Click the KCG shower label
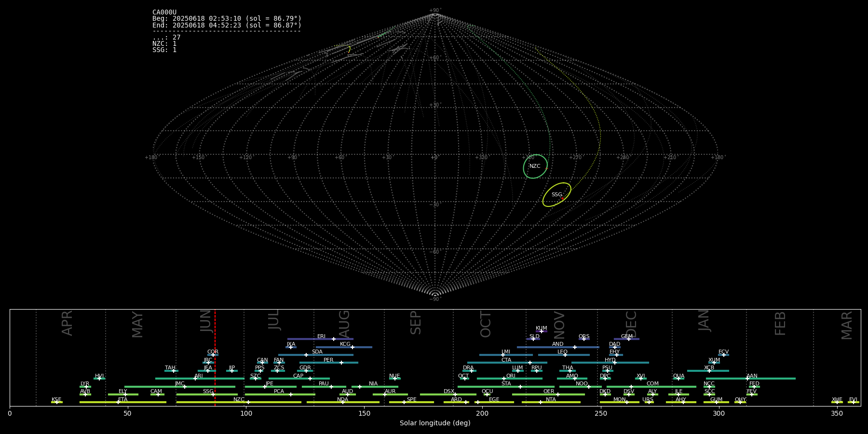868x434 pixels. click(x=345, y=344)
